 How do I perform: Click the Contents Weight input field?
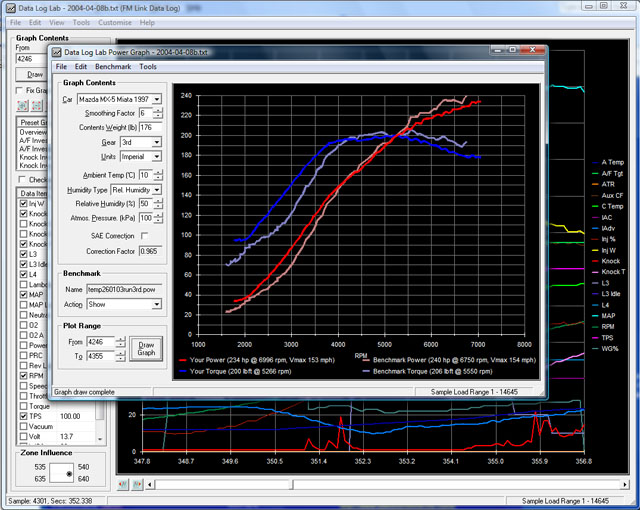pos(151,128)
